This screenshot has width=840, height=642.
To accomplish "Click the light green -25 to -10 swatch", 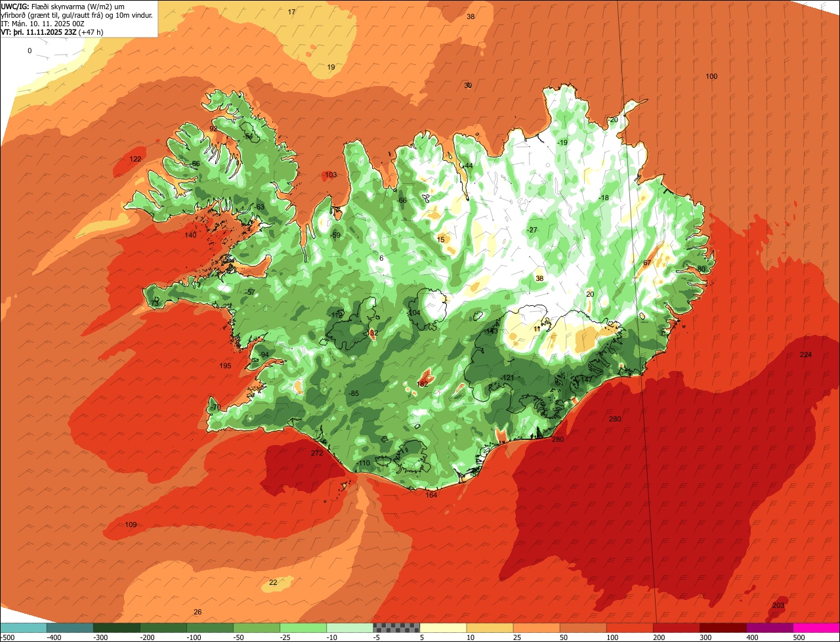I will (x=303, y=627).
